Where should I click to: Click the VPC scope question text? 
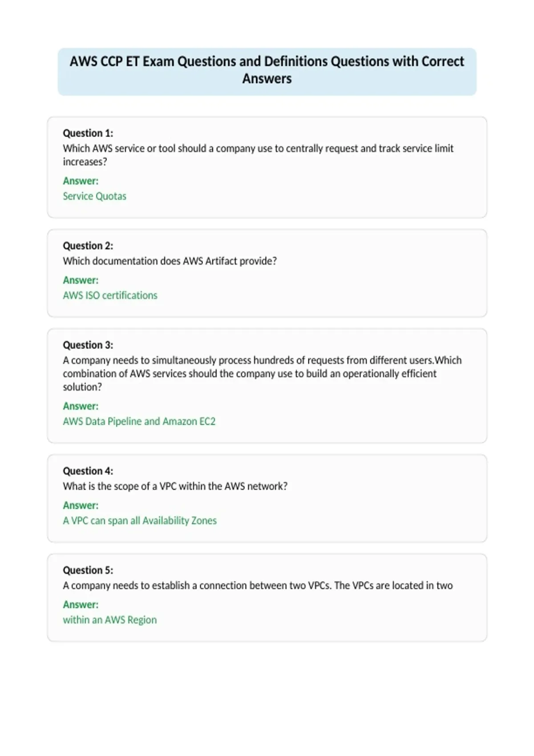[175, 486]
